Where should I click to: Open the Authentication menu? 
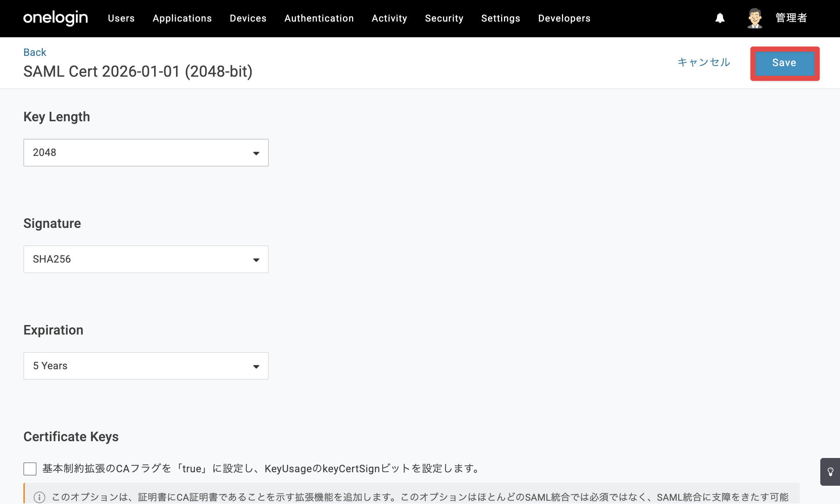click(x=319, y=18)
